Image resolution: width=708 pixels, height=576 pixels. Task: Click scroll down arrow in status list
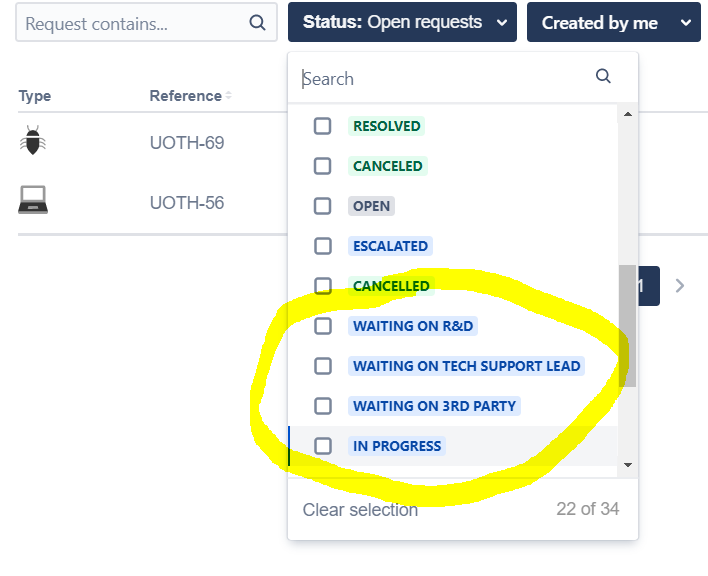coord(628,465)
